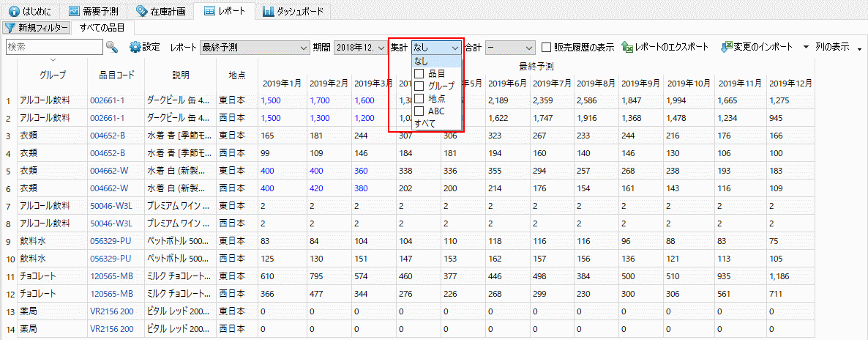
Task: Open item code link 120565-MB in row 11
Action: [x=111, y=276]
